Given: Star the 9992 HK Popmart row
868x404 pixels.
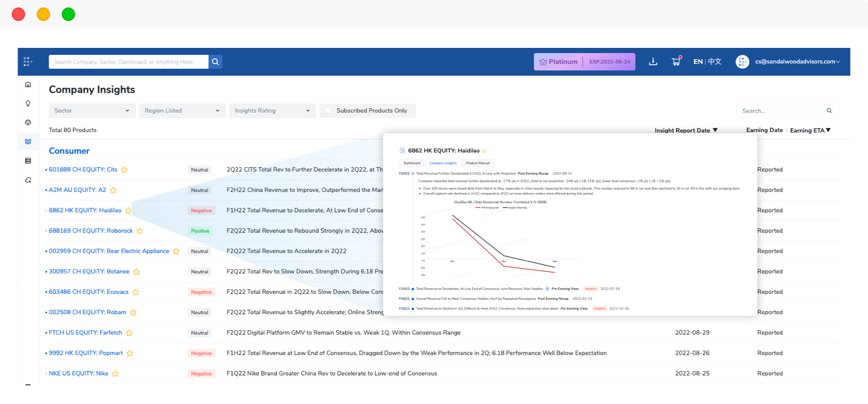Looking at the screenshot, I should pyautogui.click(x=130, y=353).
